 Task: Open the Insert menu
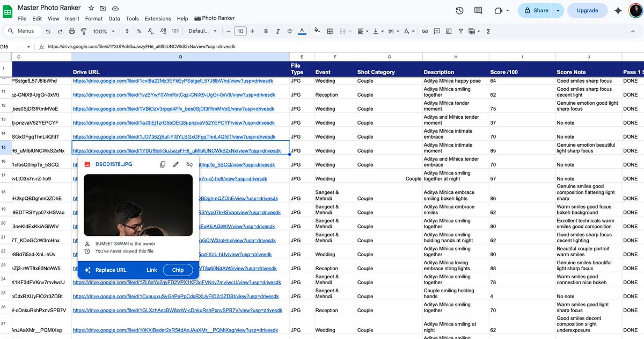point(72,18)
